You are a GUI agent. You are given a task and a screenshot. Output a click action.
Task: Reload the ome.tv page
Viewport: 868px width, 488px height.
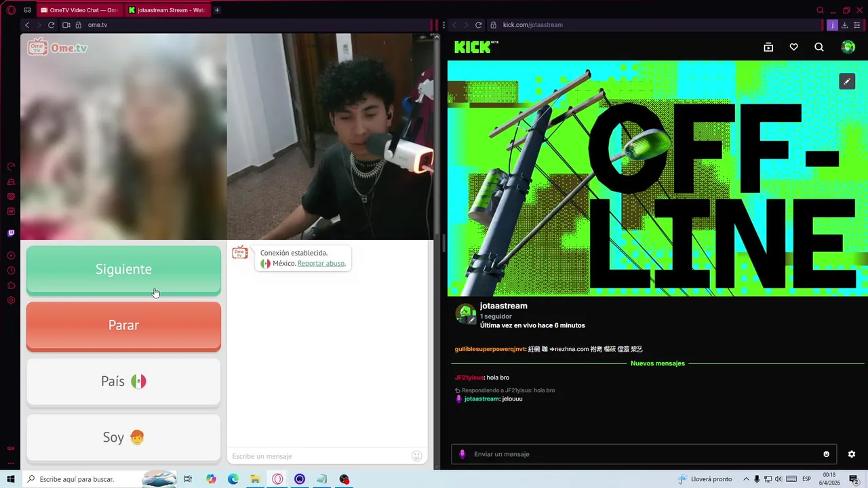pyautogui.click(x=51, y=25)
